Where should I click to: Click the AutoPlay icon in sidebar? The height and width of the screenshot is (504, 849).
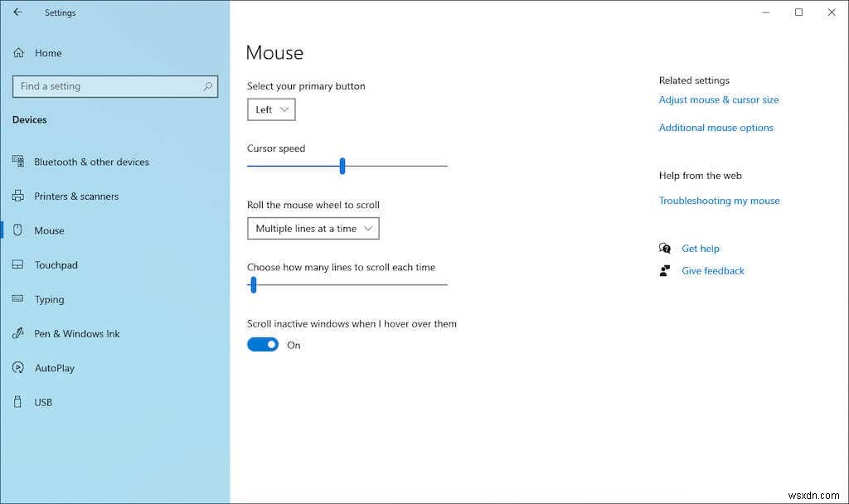(18, 367)
